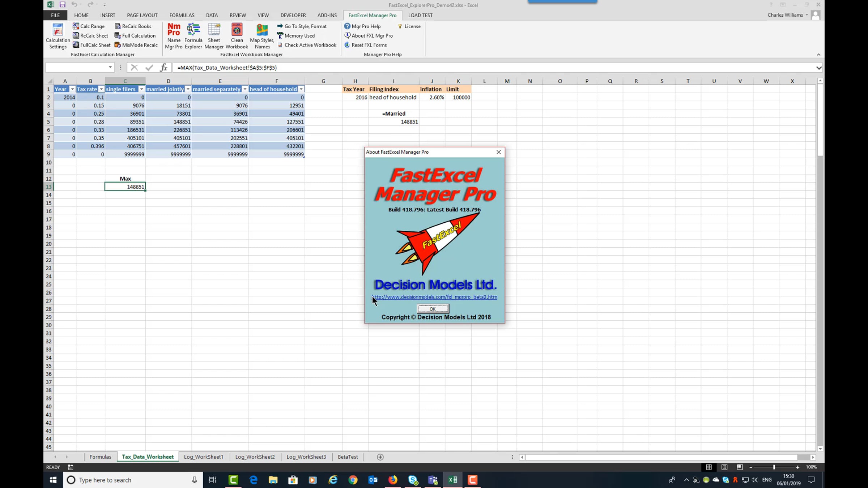Click About FXL Mgr Pro
This screenshot has height=488, width=868.
pyautogui.click(x=369, y=36)
